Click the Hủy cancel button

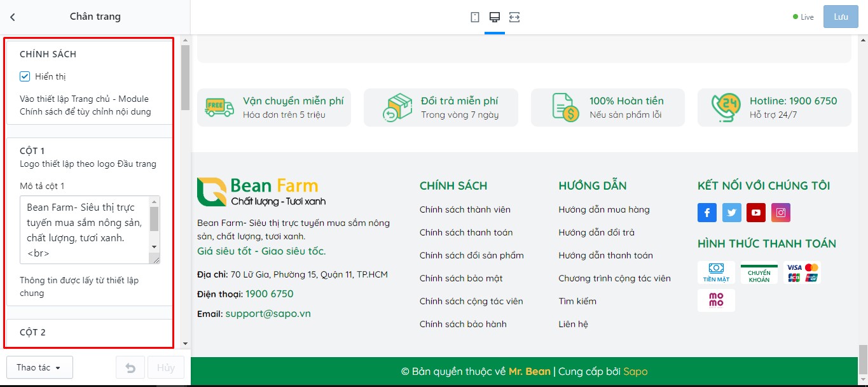pos(166,368)
